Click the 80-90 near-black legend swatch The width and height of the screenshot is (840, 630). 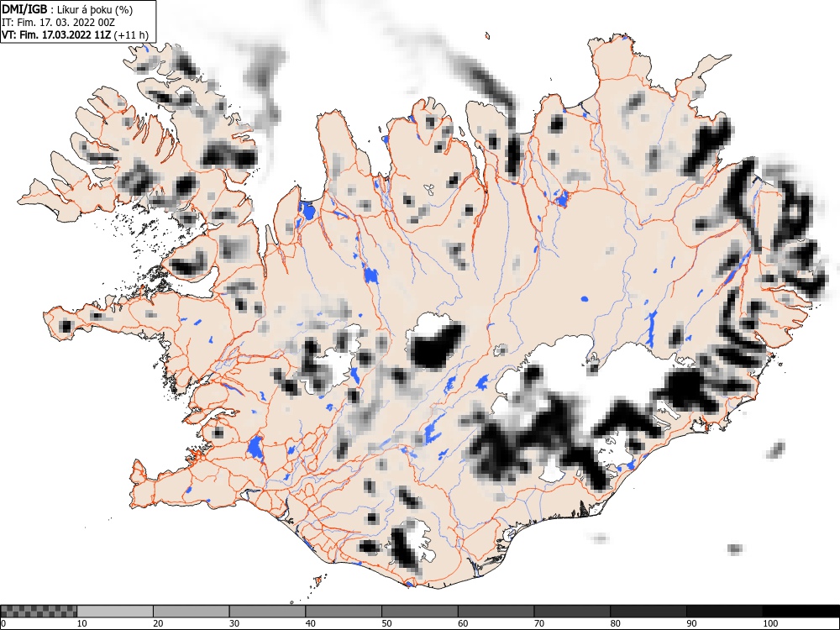click(648, 612)
